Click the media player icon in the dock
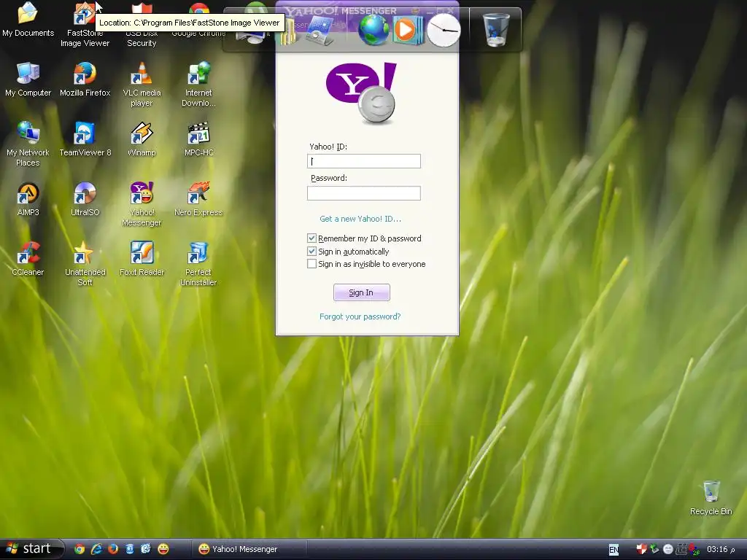 (407, 30)
